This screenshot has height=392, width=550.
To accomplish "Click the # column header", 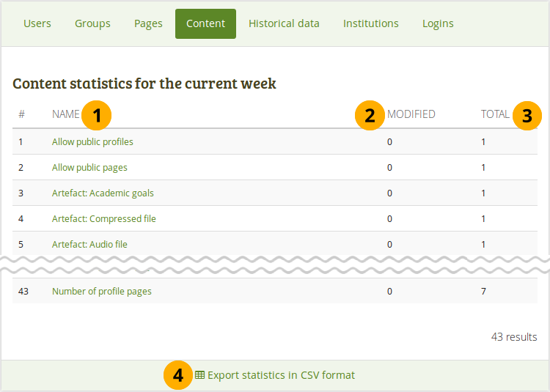I will [21, 114].
